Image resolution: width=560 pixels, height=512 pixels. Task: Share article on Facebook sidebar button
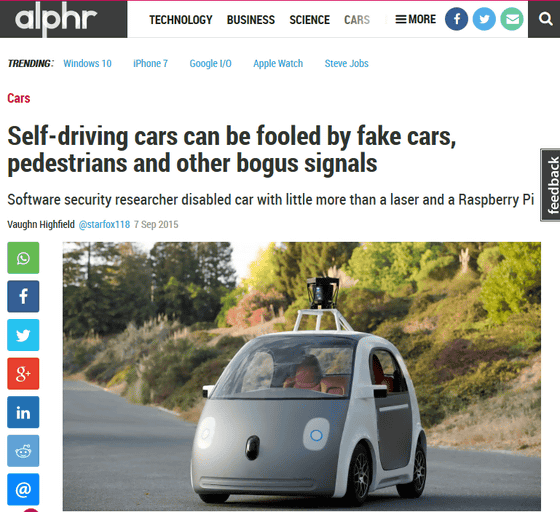(23, 296)
